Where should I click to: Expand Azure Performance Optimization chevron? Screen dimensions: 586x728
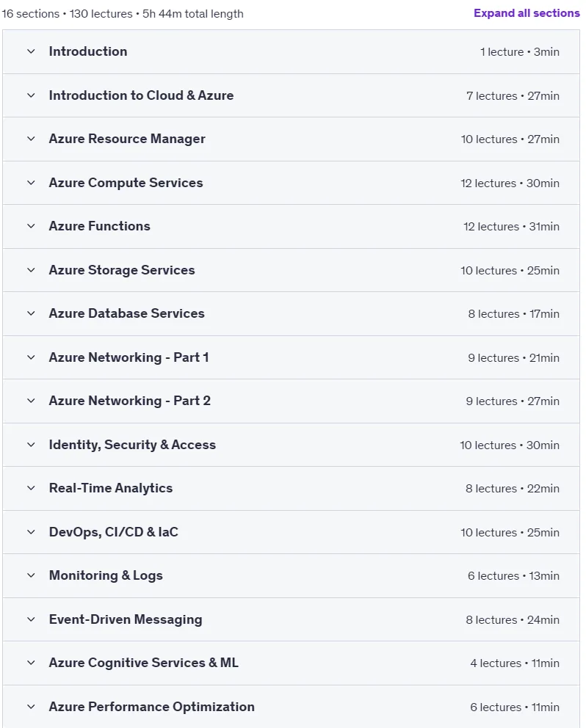coord(31,707)
